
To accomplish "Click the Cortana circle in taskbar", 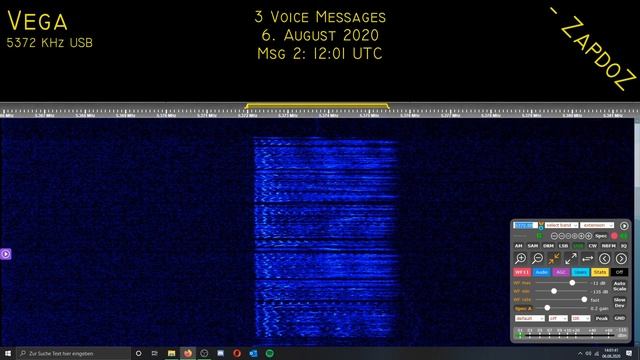I will [138, 353].
